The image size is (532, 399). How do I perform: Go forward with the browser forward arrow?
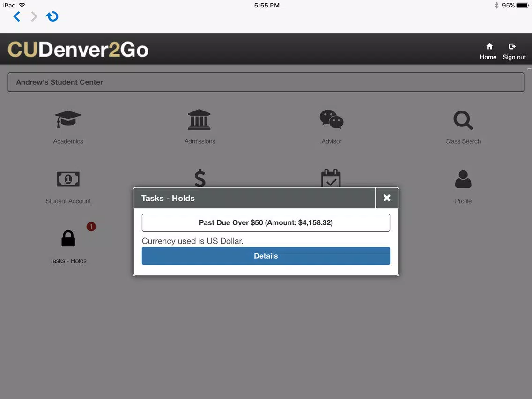click(34, 16)
